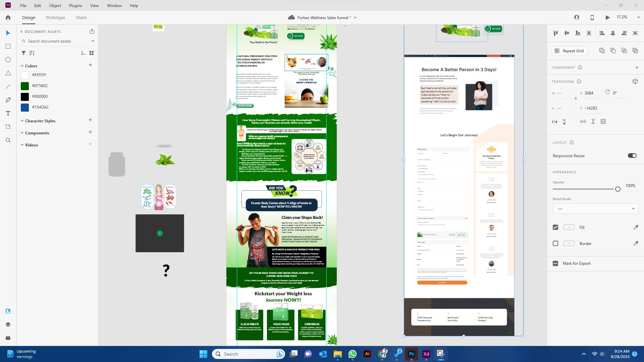Click the Distribute horizontally icon
This screenshot has height=362, width=644.
click(589, 33)
